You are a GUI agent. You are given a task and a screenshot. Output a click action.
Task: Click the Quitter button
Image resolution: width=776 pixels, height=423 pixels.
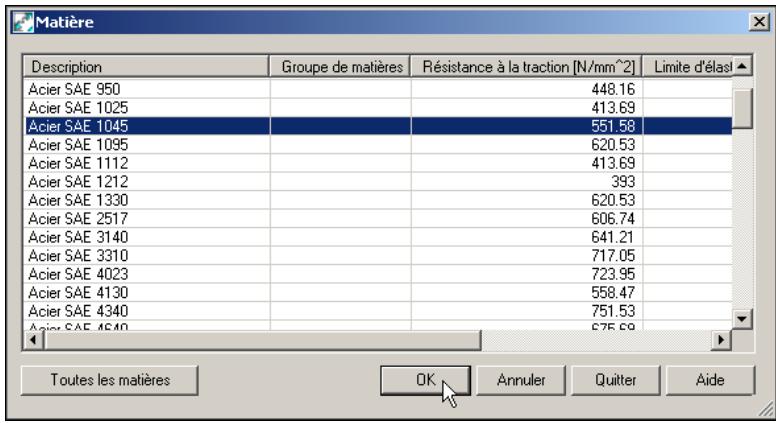click(616, 380)
